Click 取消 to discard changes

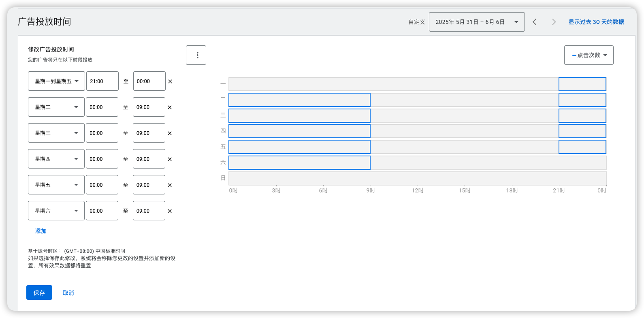(x=68, y=293)
